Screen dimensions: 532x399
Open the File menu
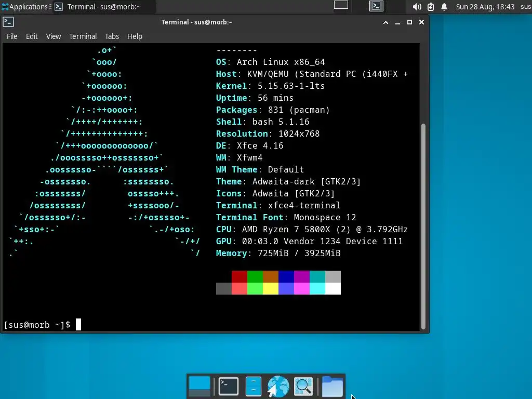[12, 36]
